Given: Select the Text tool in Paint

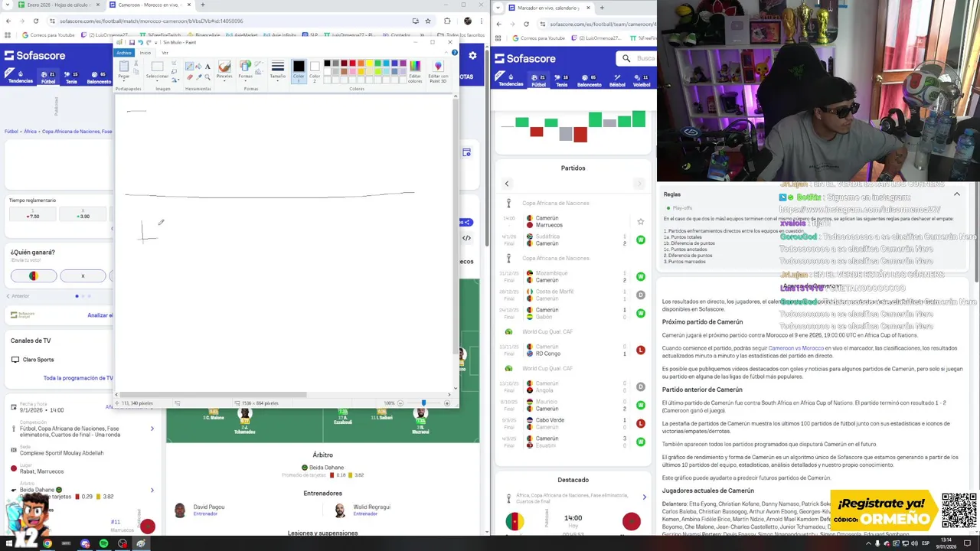Looking at the screenshot, I should (x=207, y=66).
